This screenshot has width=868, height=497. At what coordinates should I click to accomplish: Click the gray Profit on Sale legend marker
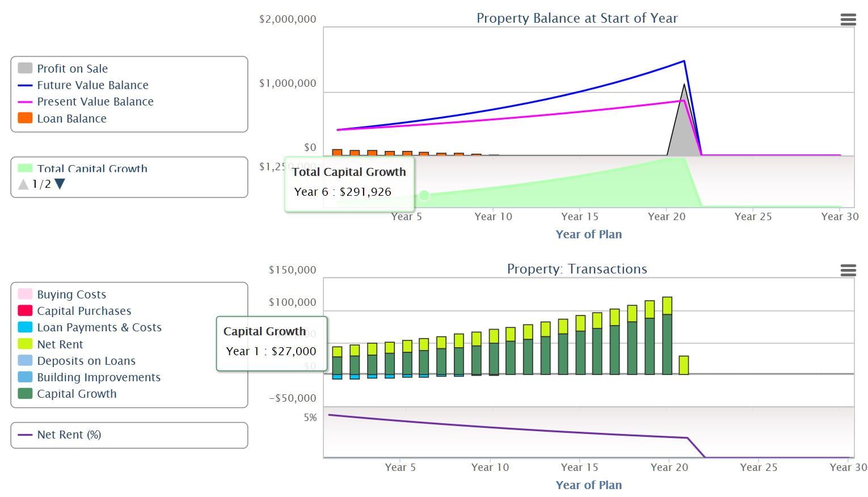(25, 68)
